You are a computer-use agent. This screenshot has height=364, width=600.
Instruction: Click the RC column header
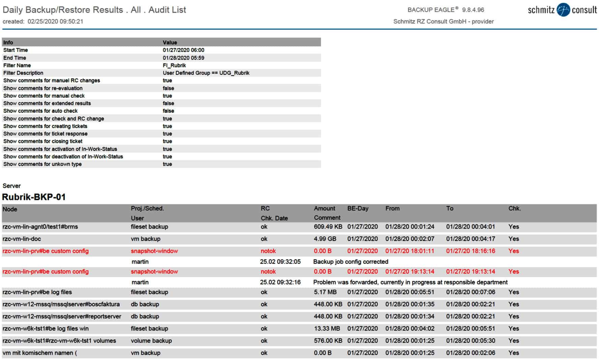[265, 208]
